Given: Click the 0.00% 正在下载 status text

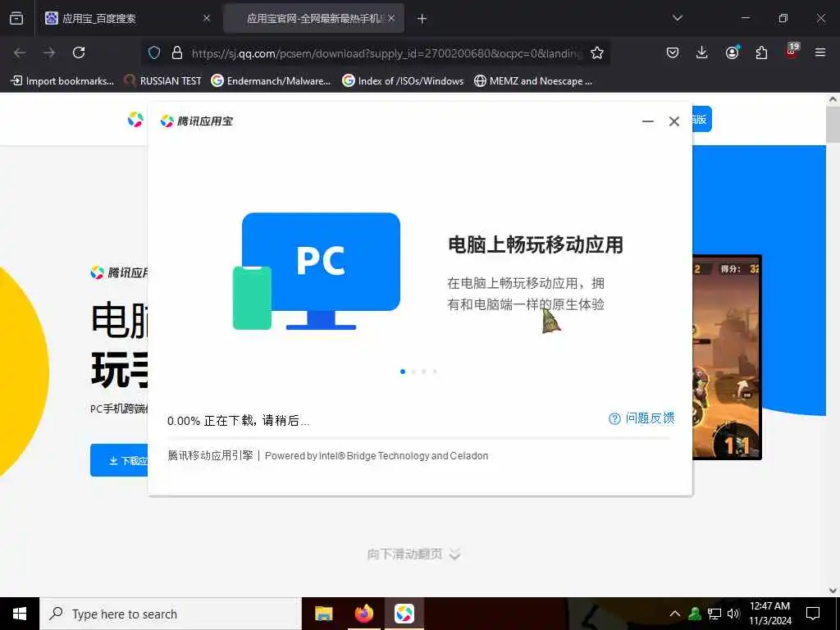Looking at the screenshot, I should point(239,421).
